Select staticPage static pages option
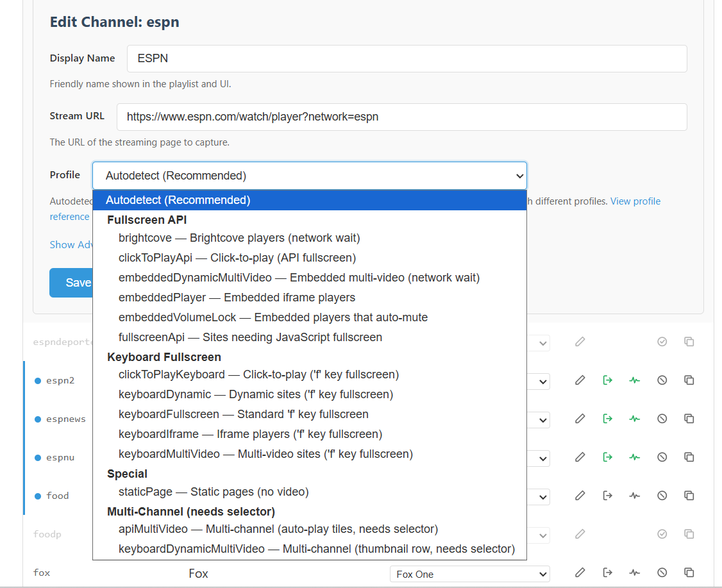The width and height of the screenshot is (722, 588). (x=310, y=492)
